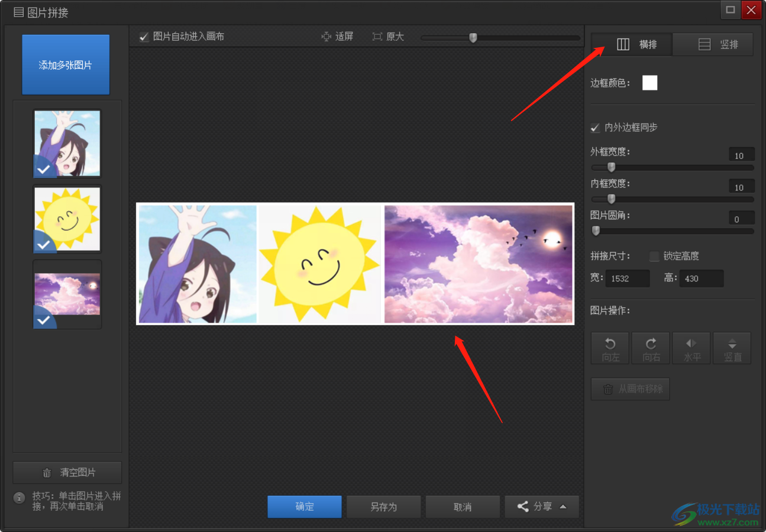Close the 图片拼接 window
The image size is (766, 532).
751,10
